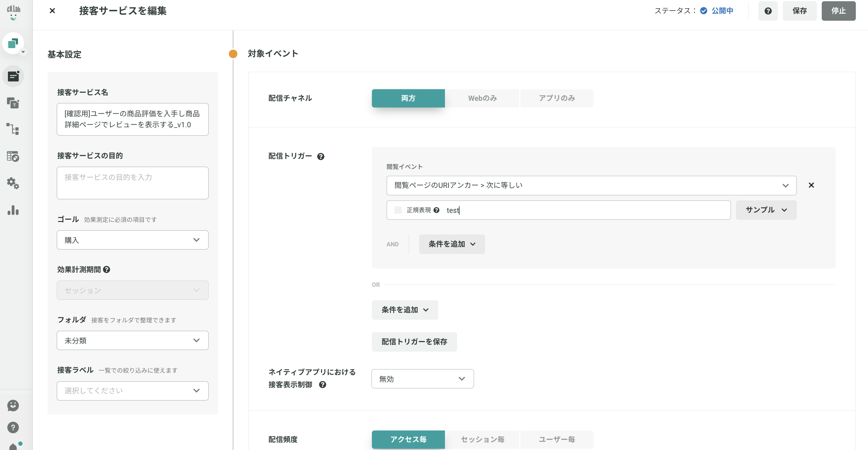
Task: Select ユーザー毎 delivery frequency
Action: tap(557, 439)
